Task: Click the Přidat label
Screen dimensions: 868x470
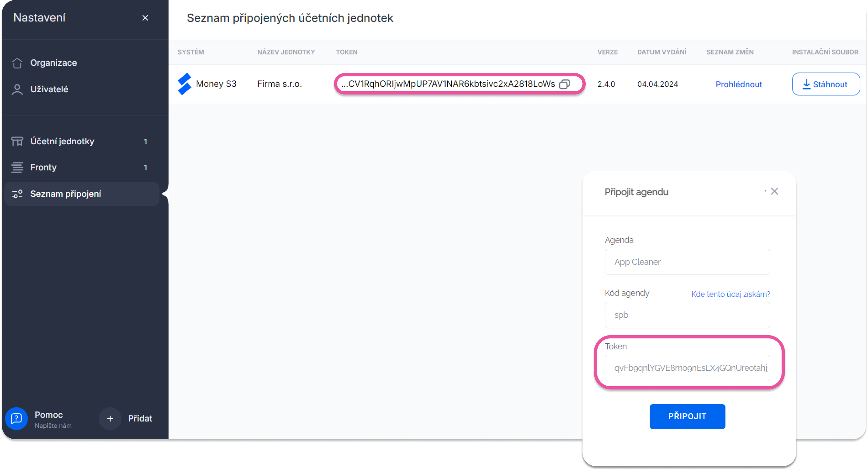Action: pos(140,419)
